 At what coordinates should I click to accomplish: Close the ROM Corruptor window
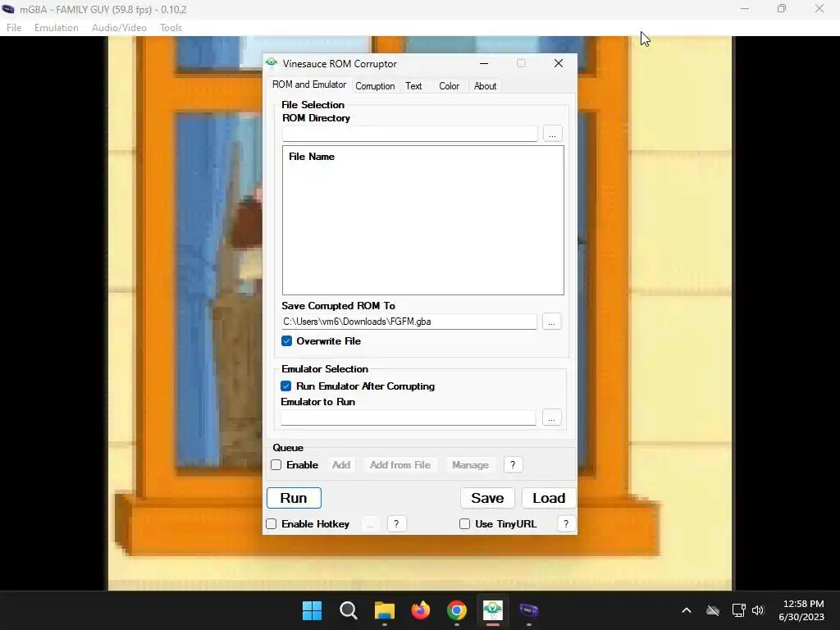(x=558, y=63)
